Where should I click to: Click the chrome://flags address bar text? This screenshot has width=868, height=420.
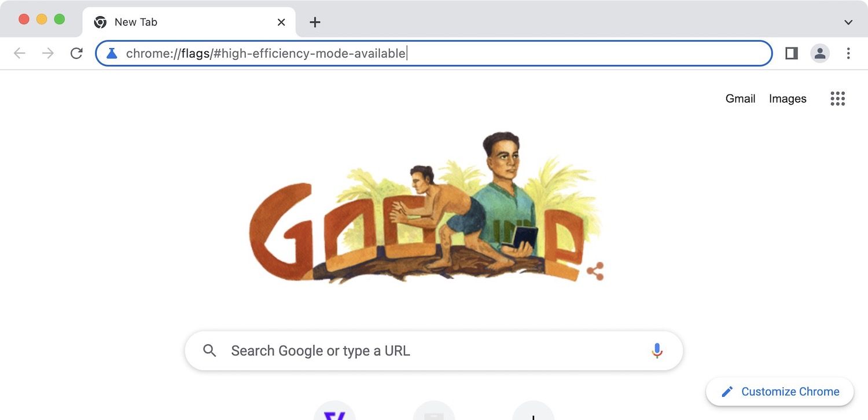point(266,53)
